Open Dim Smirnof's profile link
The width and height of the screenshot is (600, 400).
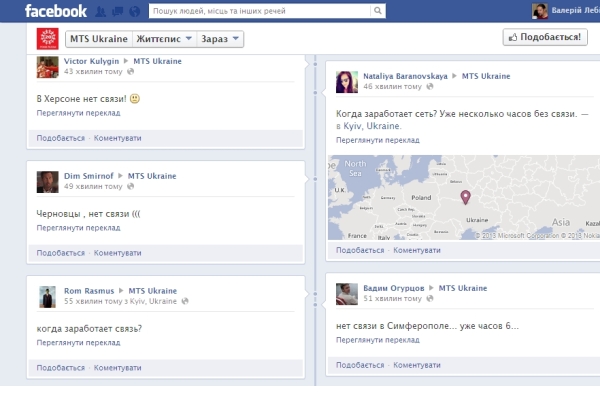[88, 176]
